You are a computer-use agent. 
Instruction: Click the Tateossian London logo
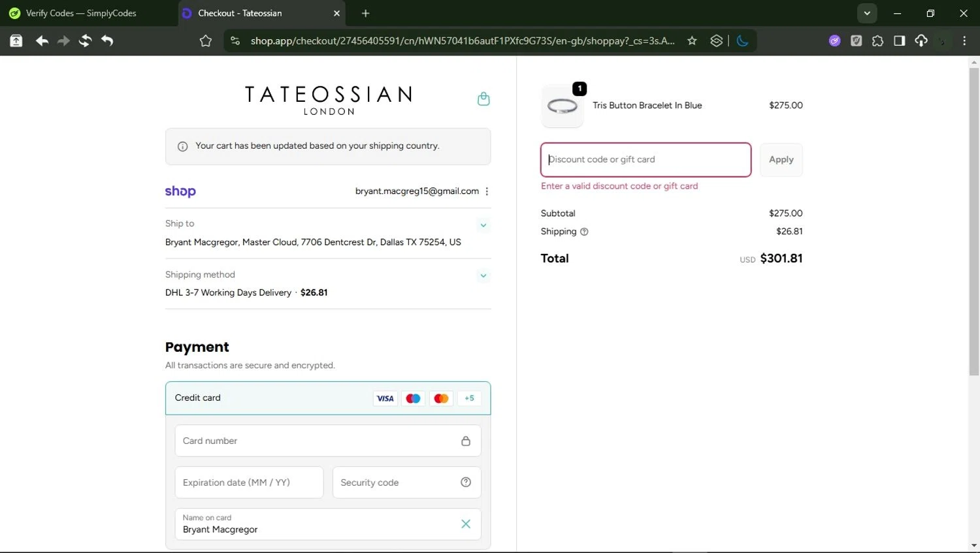(328, 101)
